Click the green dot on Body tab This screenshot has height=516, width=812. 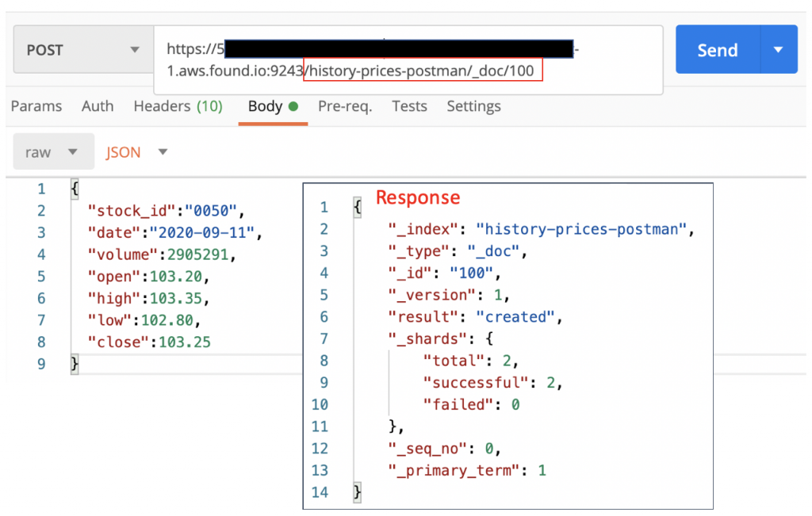293,107
